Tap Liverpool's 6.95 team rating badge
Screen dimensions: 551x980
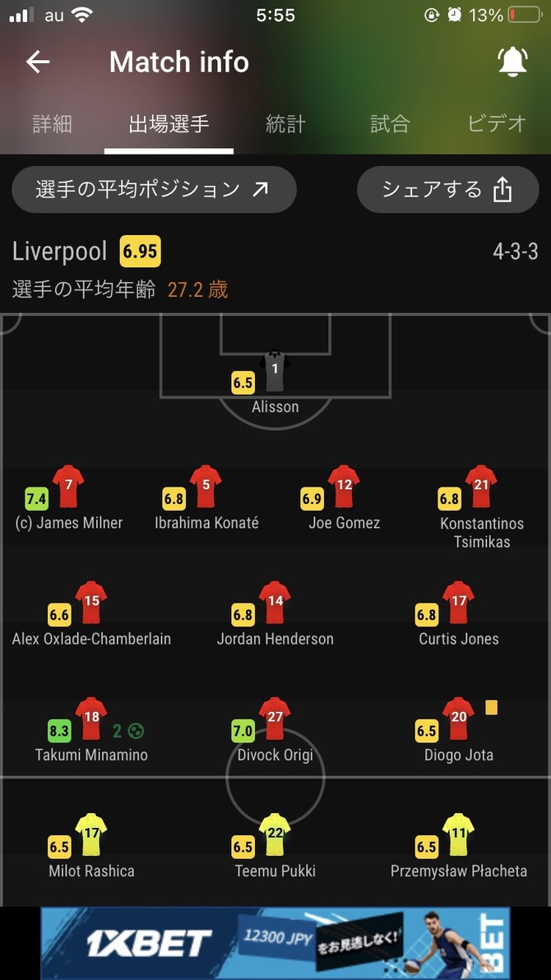point(141,252)
